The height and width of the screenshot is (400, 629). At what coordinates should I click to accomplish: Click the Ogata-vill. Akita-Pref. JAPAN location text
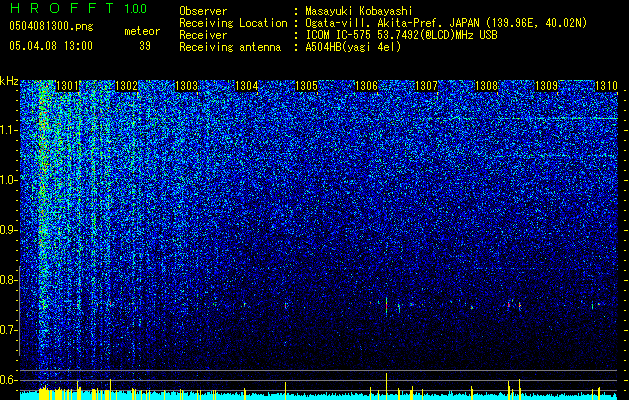(x=446, y=23)
